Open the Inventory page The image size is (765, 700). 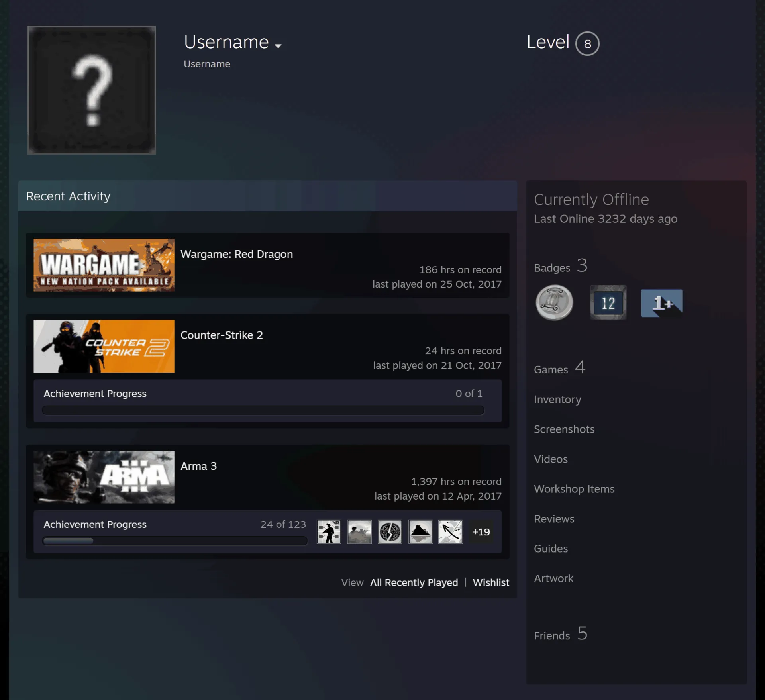pyautogui.click(x=557, y=399)
